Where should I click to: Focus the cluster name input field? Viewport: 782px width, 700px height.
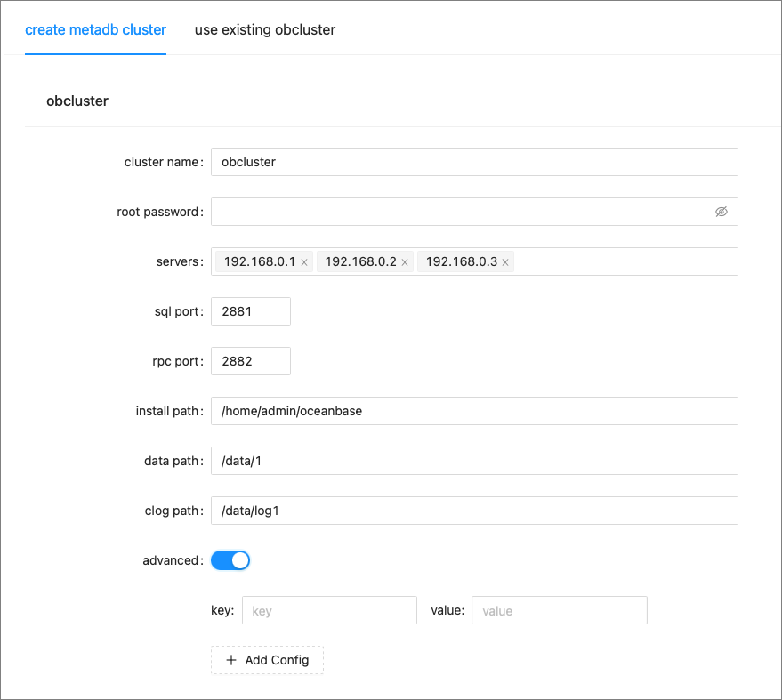pos(473,162)
